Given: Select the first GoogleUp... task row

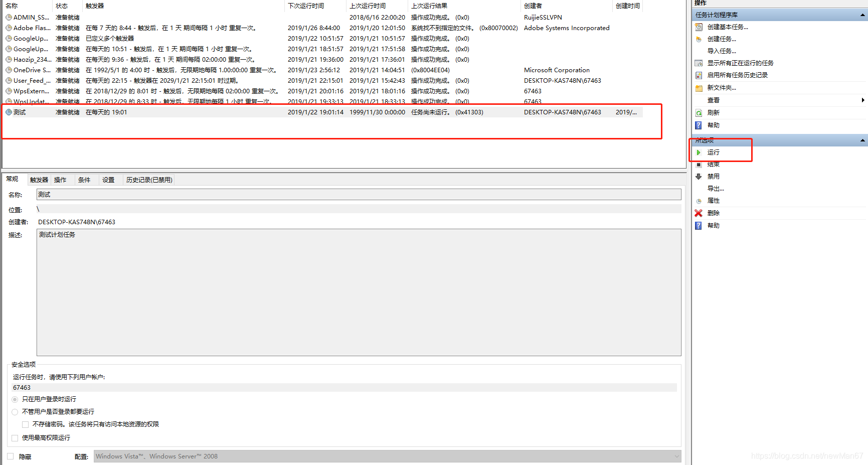Looking at the screenshot, I should (x=323, y=39).
